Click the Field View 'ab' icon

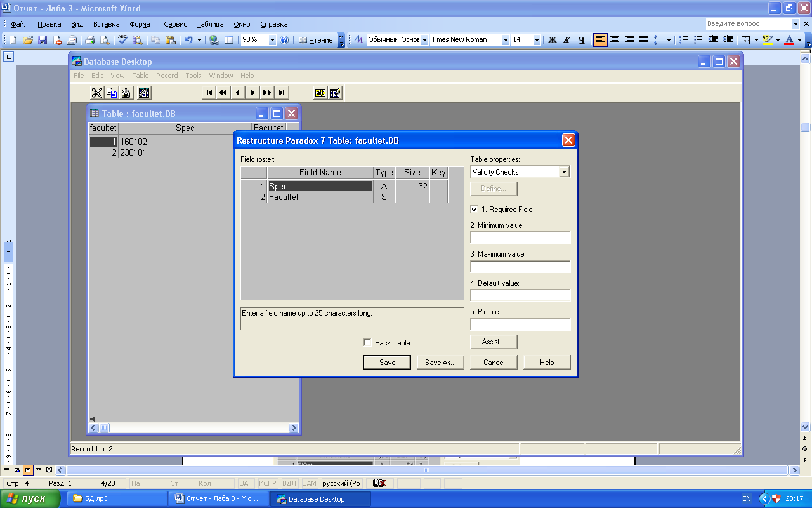(x=320, y=93)
